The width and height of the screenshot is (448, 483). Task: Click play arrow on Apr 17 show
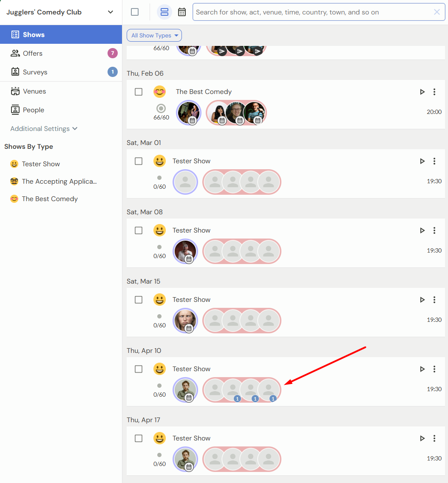coord(422,438)
